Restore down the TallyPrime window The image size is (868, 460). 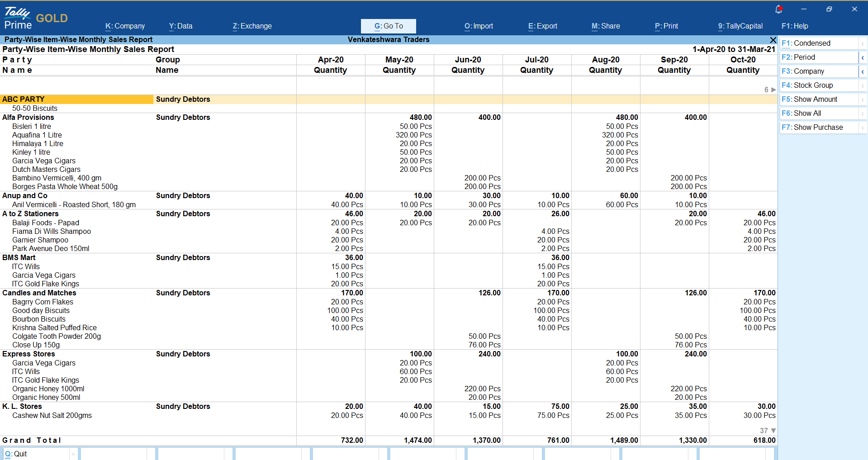pyautogui.click(x=829, y=9)
